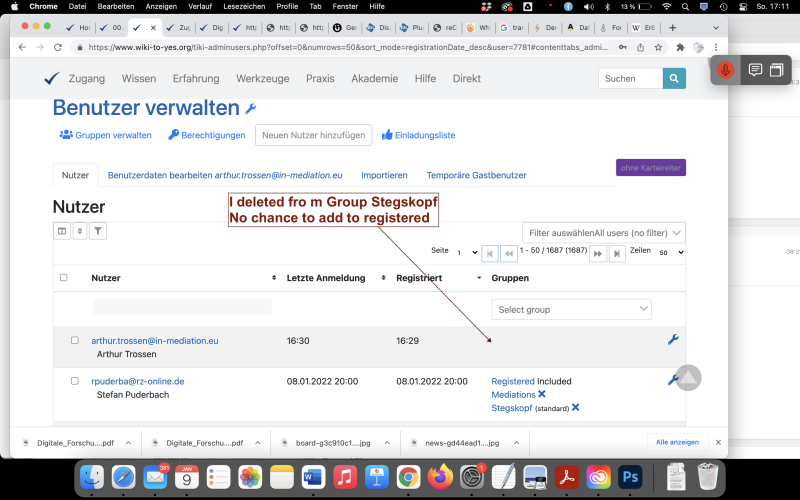This screenshot has height=500, width=800.
Task: Click the wrench icon beside Benutzer verwalten
Action: click(250, 109)
